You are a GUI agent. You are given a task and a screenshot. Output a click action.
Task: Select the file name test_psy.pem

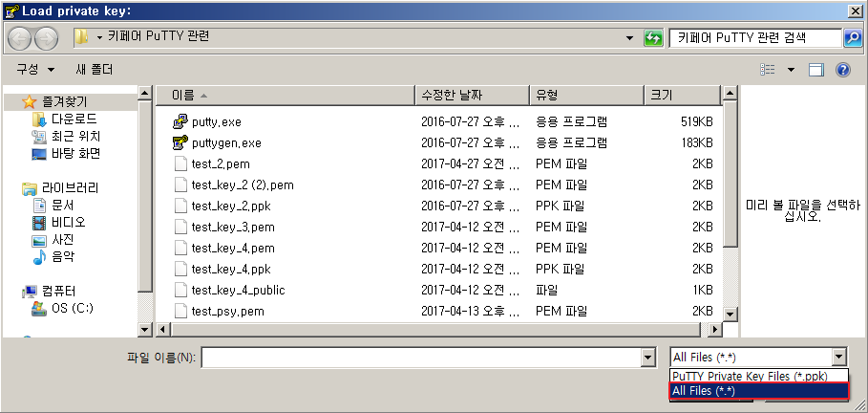click(227, 312)
